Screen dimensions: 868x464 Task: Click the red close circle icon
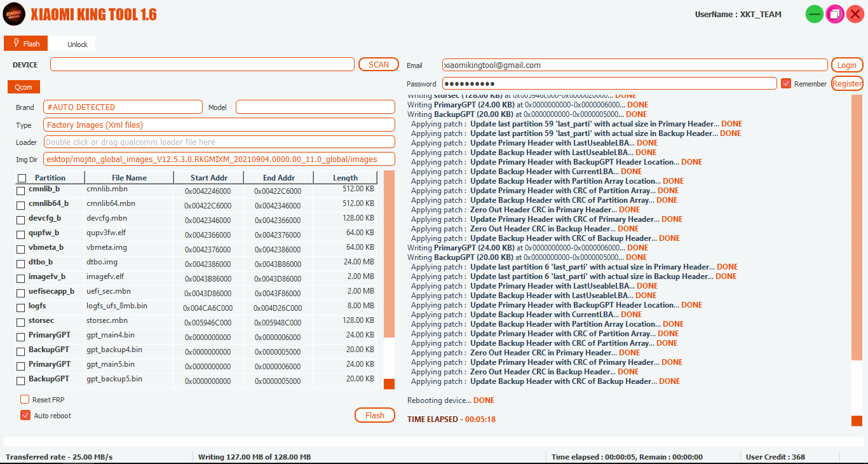(855, 14)
